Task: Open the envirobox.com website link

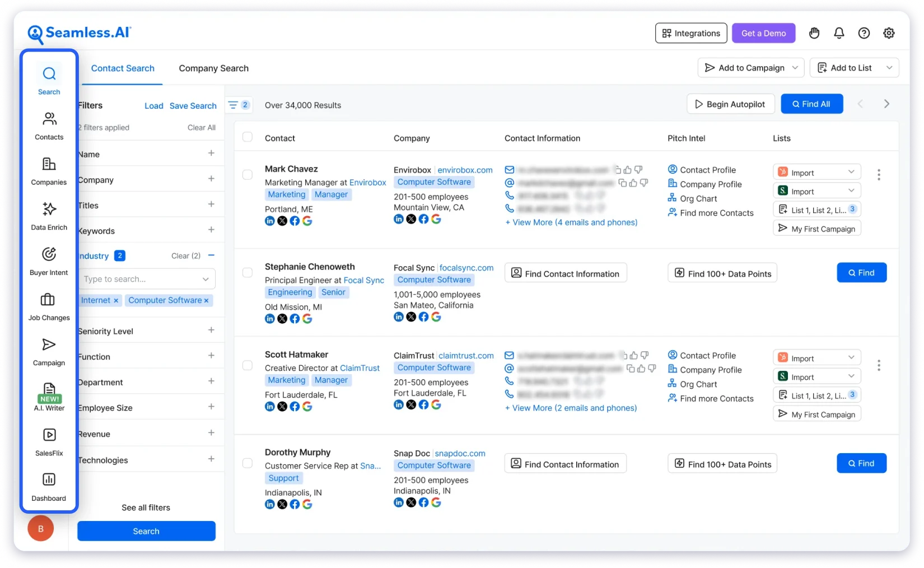Action: coord(465,170)
